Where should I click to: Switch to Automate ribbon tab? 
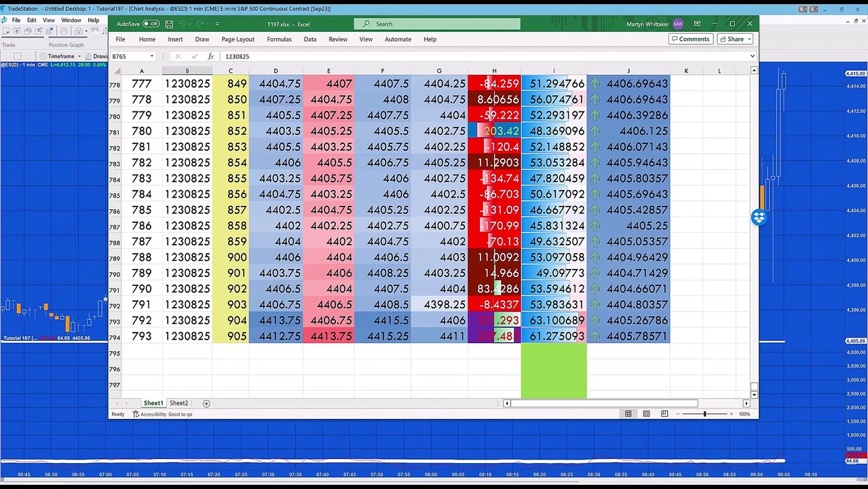[x=398, y=39]
